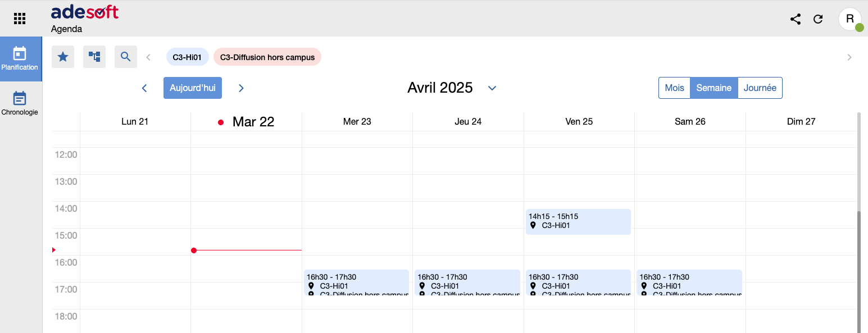868x333 pixels.
Task: Go to previous week arrow
Action: click(x=144, y=88)
